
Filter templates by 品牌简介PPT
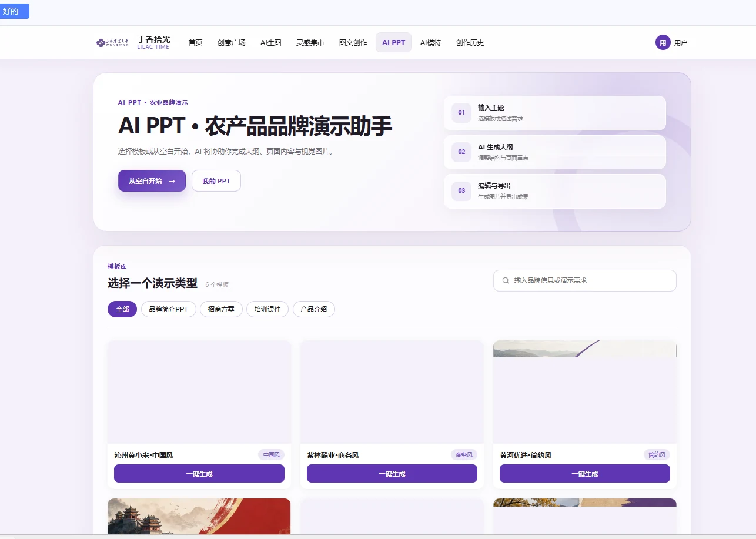(169, 309)
